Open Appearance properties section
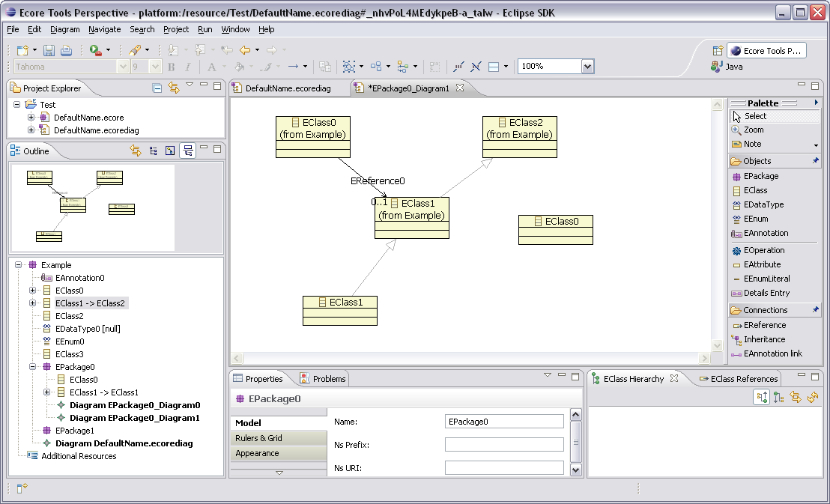Image resolution: width=830 pixels, height=504 pixels. tap(279, 454)
